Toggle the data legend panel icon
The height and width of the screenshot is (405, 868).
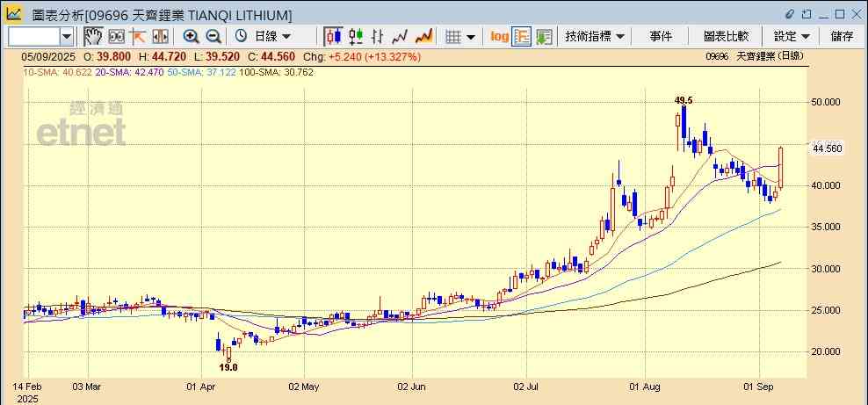click(522, 37)
